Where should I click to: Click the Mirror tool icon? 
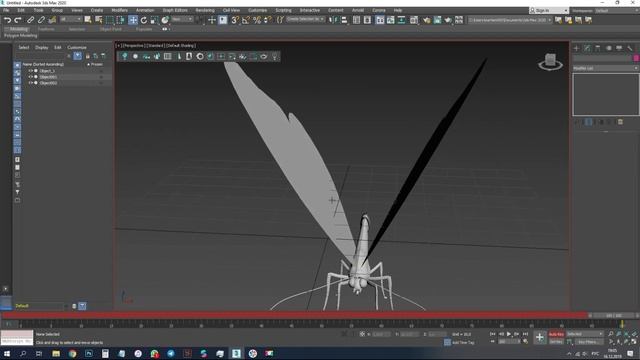coord(333,20)
